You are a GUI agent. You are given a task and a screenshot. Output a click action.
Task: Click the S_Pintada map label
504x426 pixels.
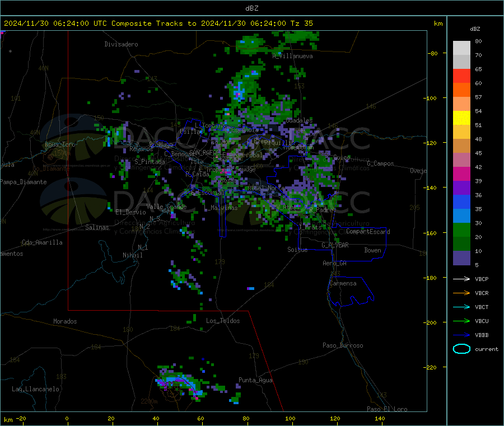[x=150, y=162]
